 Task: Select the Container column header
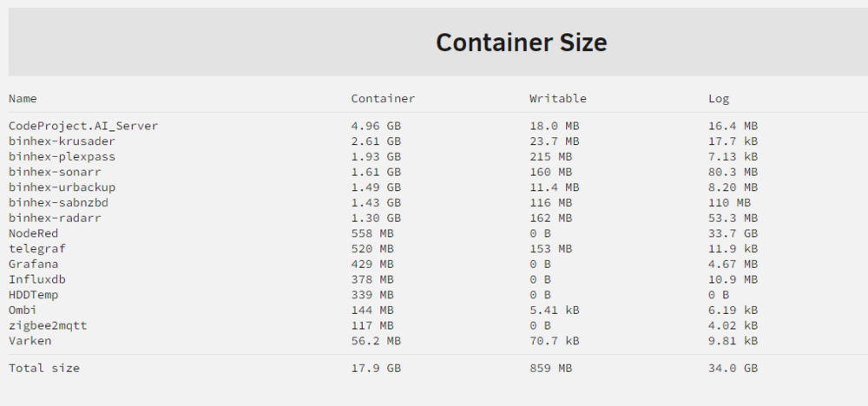pos(383,99)
